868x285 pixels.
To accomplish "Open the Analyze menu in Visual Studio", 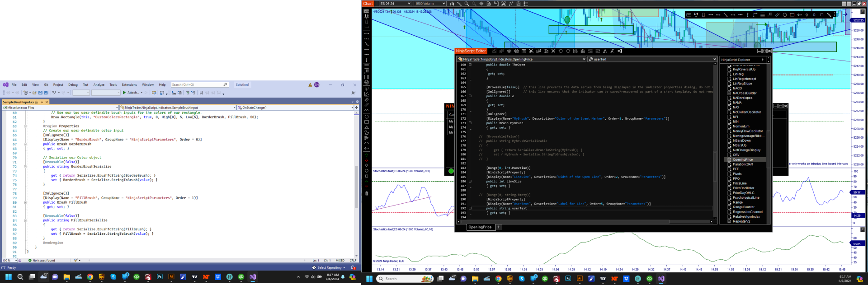I will pos(99,84).
